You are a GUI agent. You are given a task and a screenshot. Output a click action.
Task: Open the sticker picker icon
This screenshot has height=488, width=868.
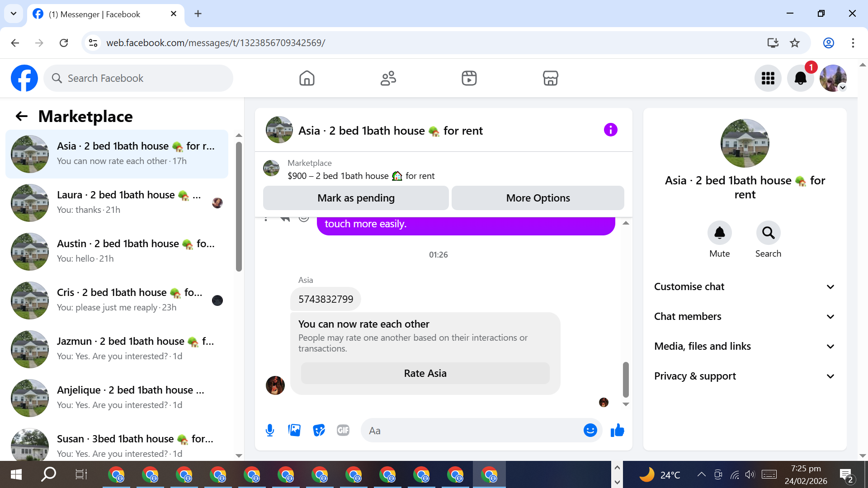[x=319, y=430]
